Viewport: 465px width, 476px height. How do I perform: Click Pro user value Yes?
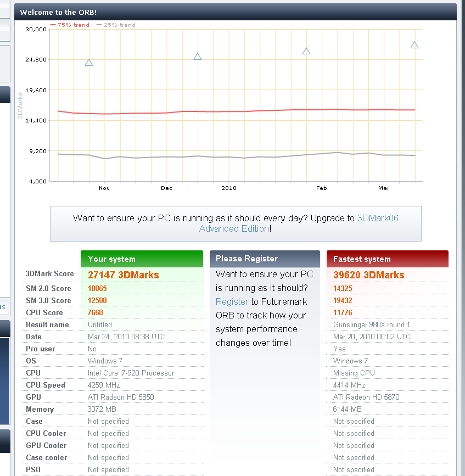click(x=339, y=349)
